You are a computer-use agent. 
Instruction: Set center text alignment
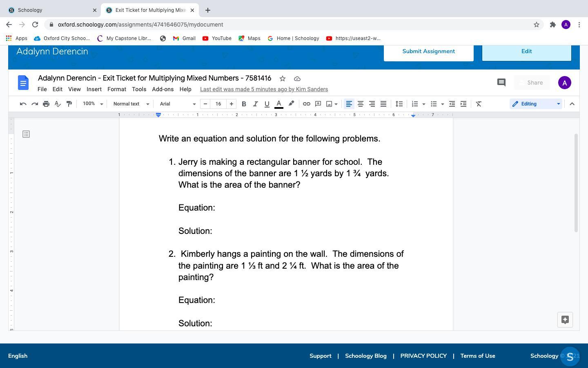pos(361,104)
